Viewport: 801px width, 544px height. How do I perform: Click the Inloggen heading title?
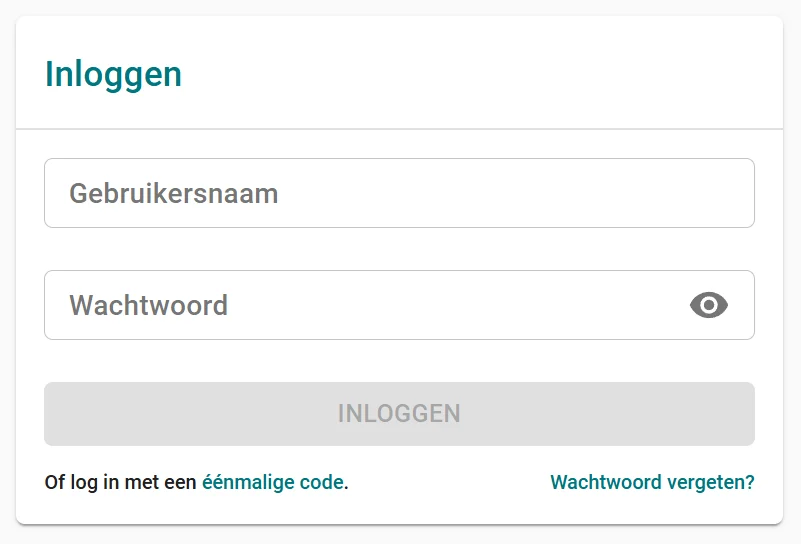(114, 74)
